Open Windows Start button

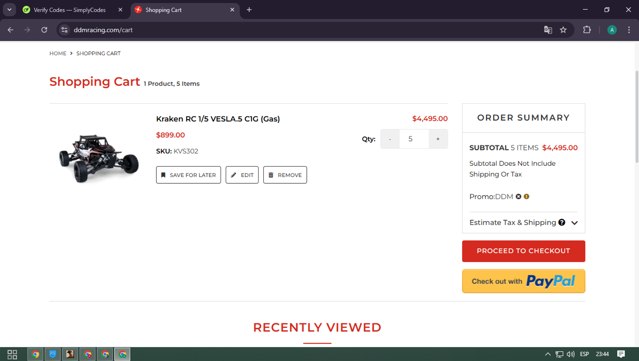[12, 354]
